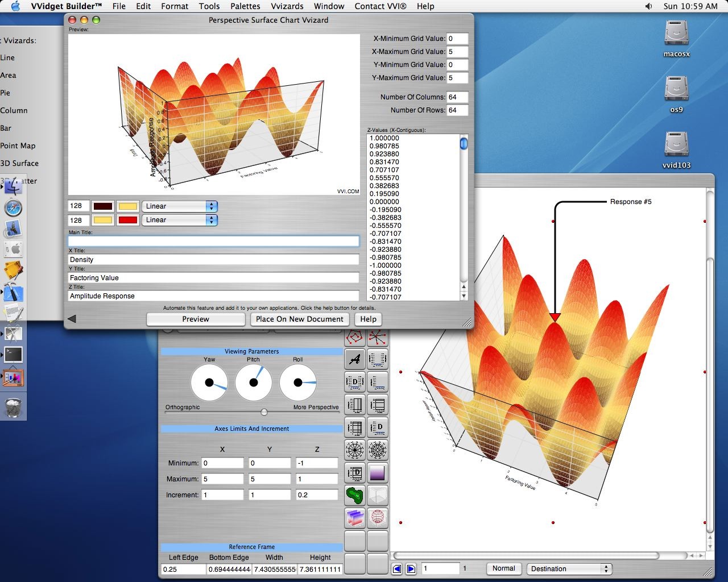Click the Left Edge field showing 0.25
Viewport: 728px width, 582px height.
click(x=183, y=569)
